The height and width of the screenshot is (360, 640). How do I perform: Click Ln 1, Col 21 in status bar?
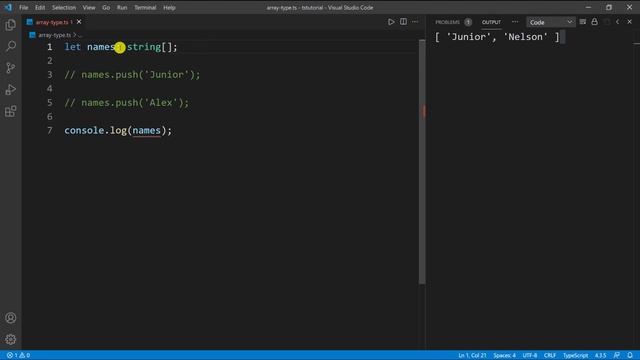[472, 355]
